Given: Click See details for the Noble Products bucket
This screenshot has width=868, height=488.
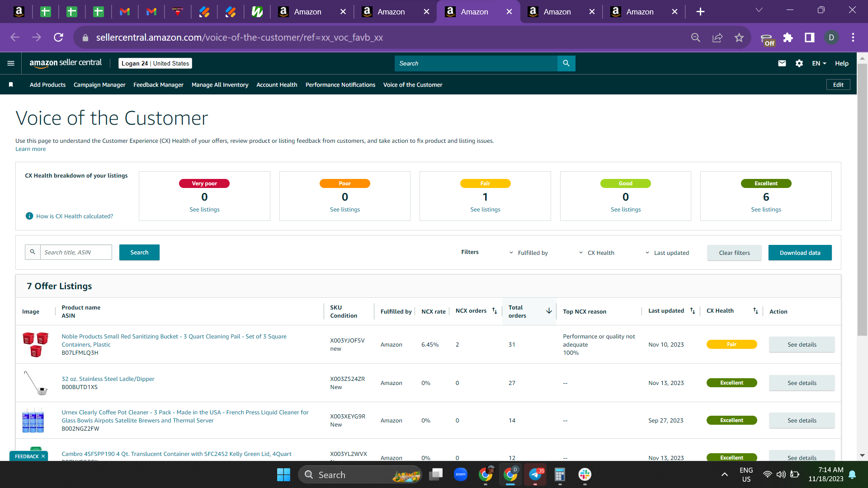Looking at the screenshot, I should 802,344.
